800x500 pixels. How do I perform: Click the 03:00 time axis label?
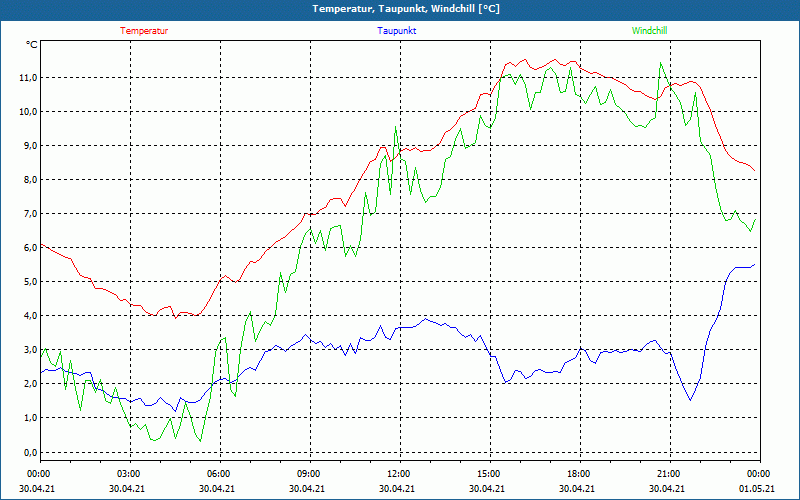tap(128, 474)
